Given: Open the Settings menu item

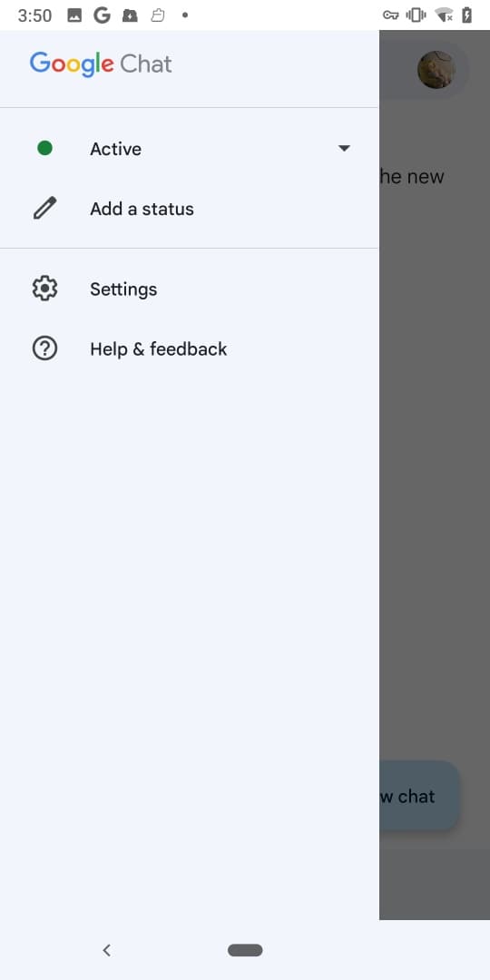Looking at the screenshot, I should click(x=189, y=289).
